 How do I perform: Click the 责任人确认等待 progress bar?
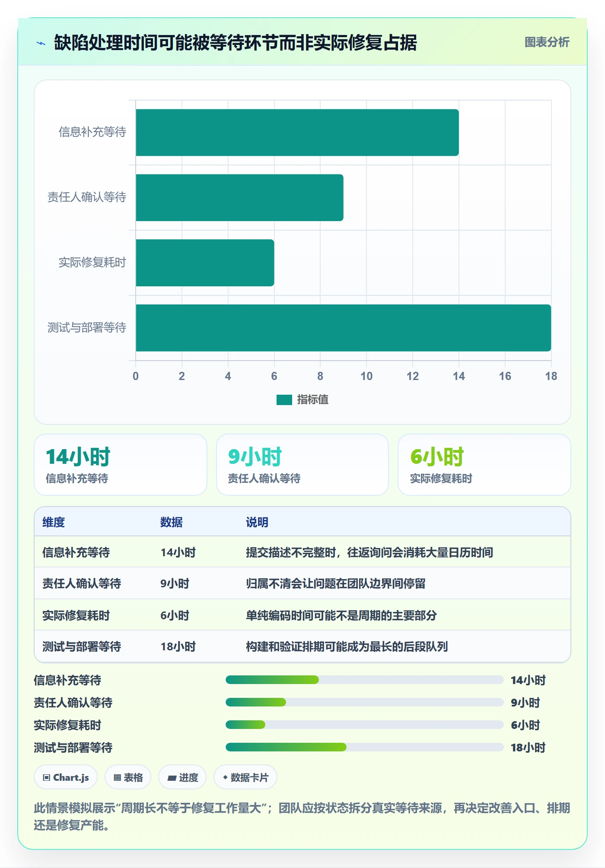(x=364, y=702)
